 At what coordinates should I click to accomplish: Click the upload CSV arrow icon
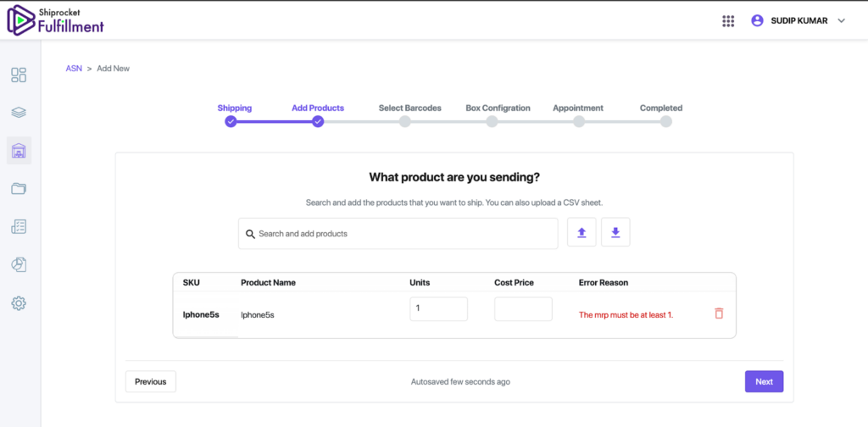(581, 232)
